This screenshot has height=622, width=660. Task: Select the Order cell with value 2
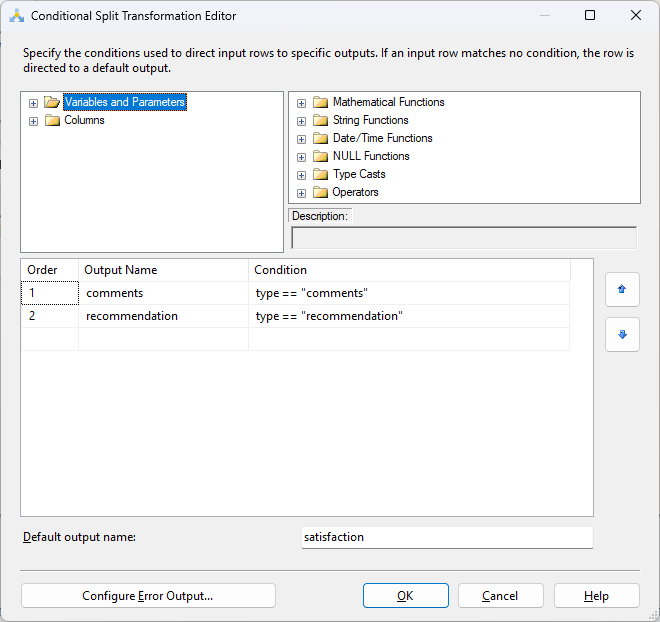[x=50, y=316]
